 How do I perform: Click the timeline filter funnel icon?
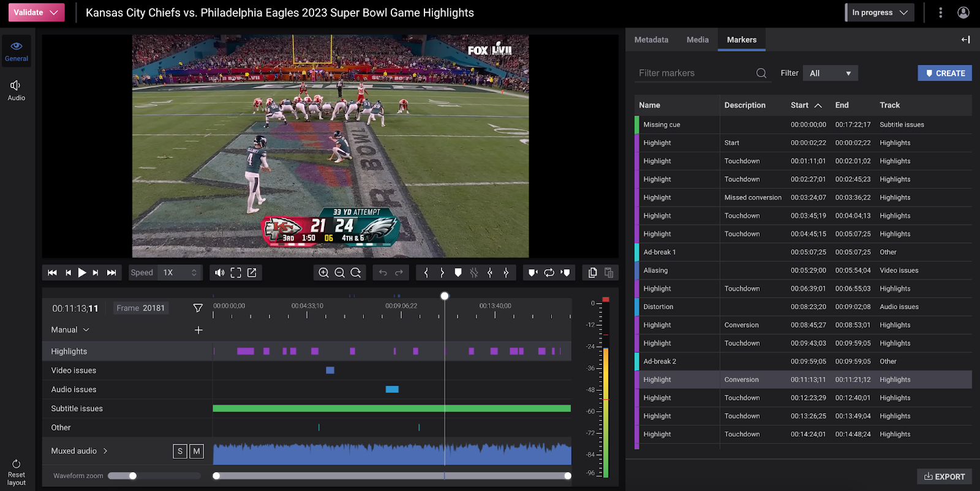[198, 308]
